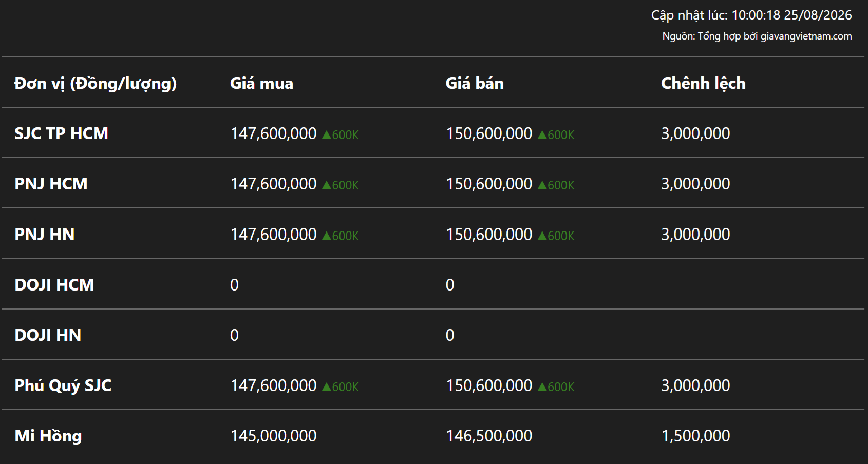Click the 600K increase beside PNJ HN sell price
The image size is (868, 464).
coord(556,236)
